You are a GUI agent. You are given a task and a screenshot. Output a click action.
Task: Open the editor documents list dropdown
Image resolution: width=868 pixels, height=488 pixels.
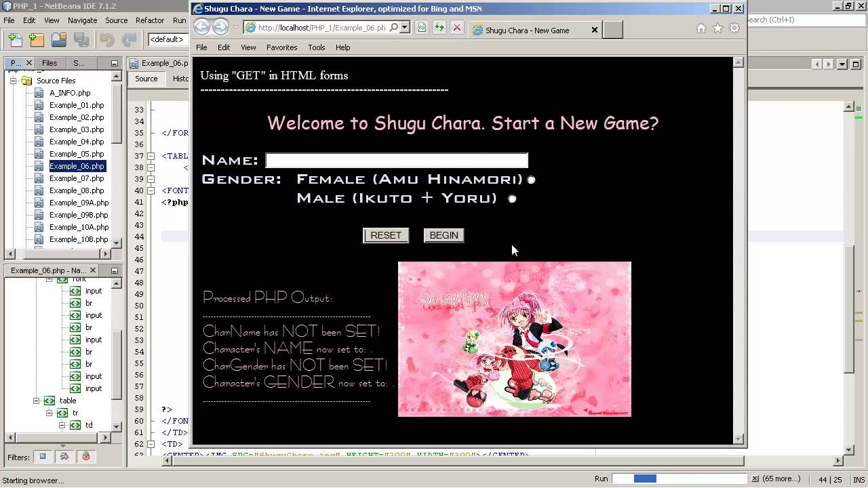[x=843, y=64]
